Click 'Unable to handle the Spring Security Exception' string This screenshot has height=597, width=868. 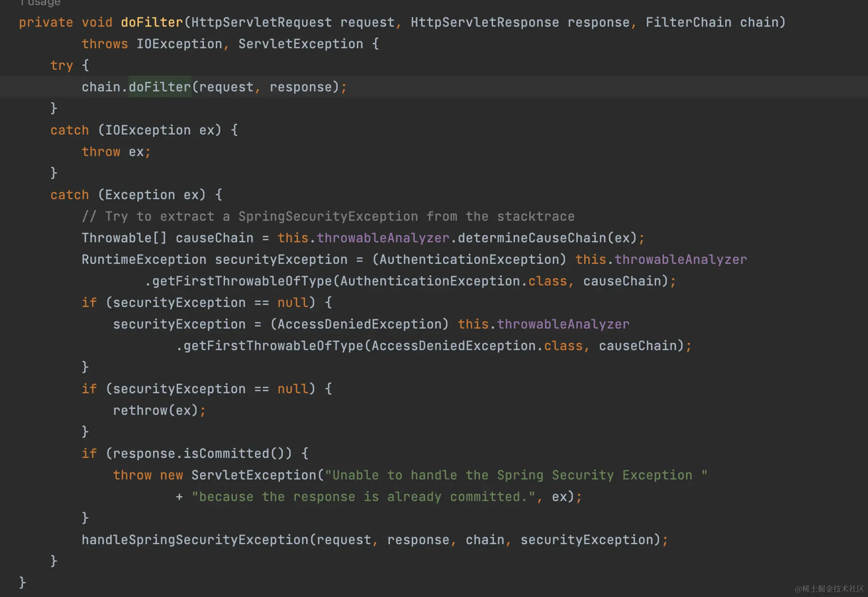pos(516,475)
